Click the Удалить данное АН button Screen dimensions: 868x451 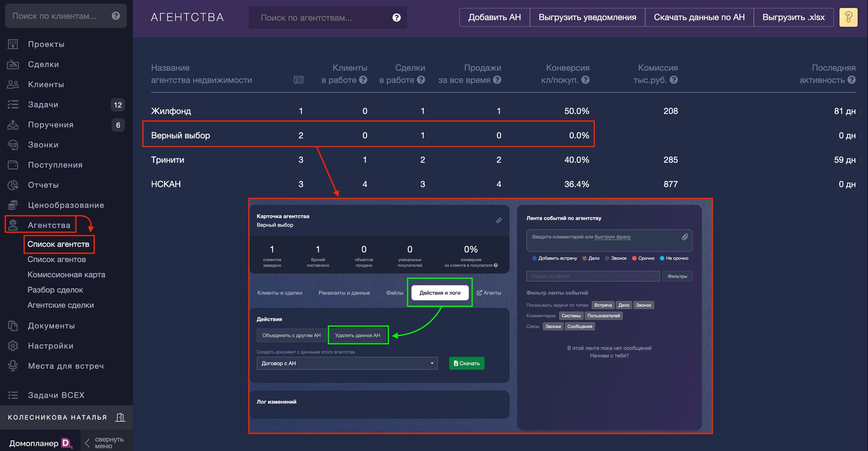click(x=358, y=335)
